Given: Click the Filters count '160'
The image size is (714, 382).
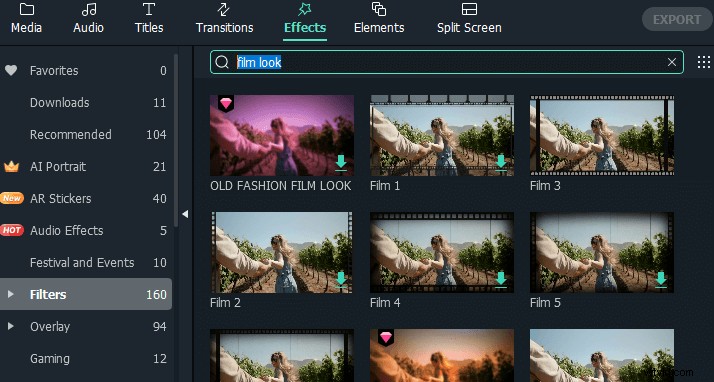Looking at the screenshot, I should (156, 295).
